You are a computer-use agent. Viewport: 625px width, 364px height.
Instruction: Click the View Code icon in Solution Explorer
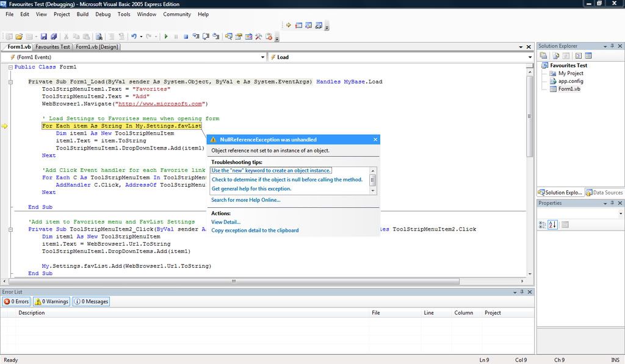coord(579,55)
